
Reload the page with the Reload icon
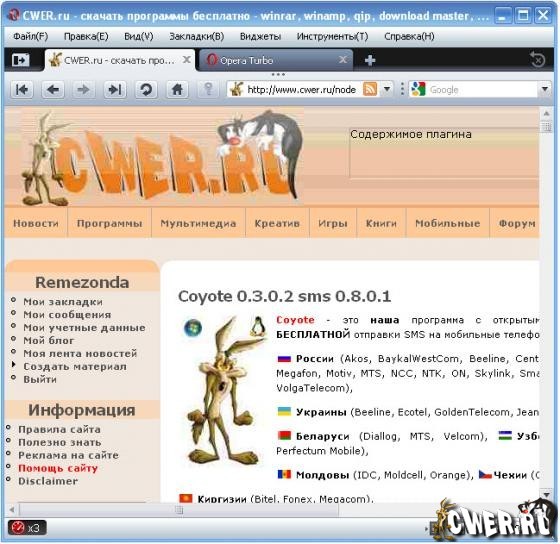[146, 89]
